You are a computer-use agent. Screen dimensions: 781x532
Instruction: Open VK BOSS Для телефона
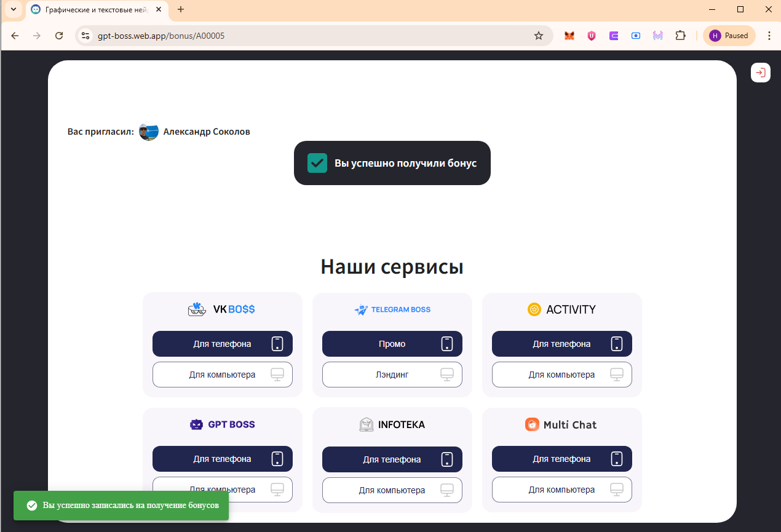click(223, 344)
